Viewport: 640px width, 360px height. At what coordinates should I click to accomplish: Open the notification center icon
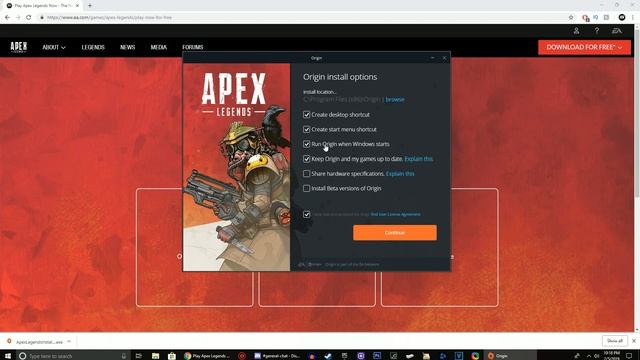629,356
